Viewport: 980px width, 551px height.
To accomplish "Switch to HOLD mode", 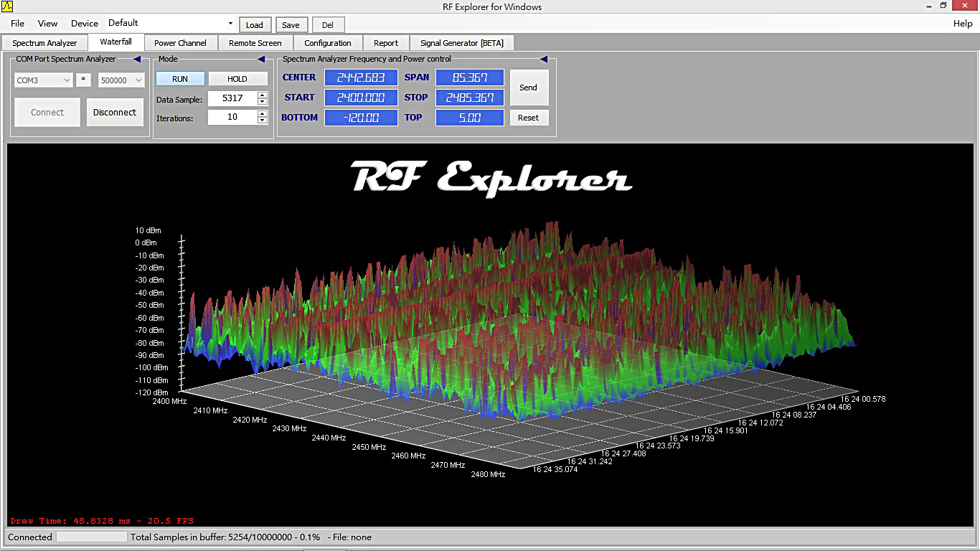I will point(237,79).
